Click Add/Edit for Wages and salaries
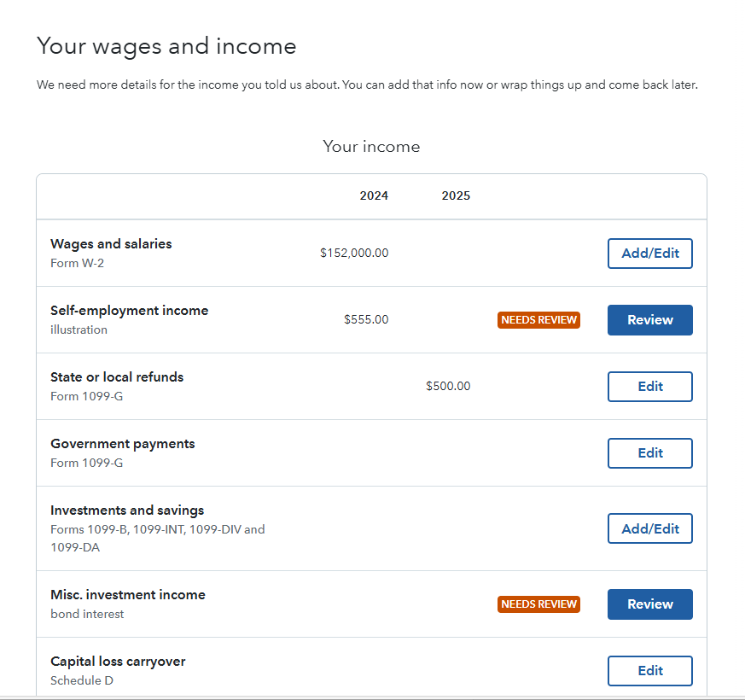This screenshot has height=700, width=745. coord(649,254)
